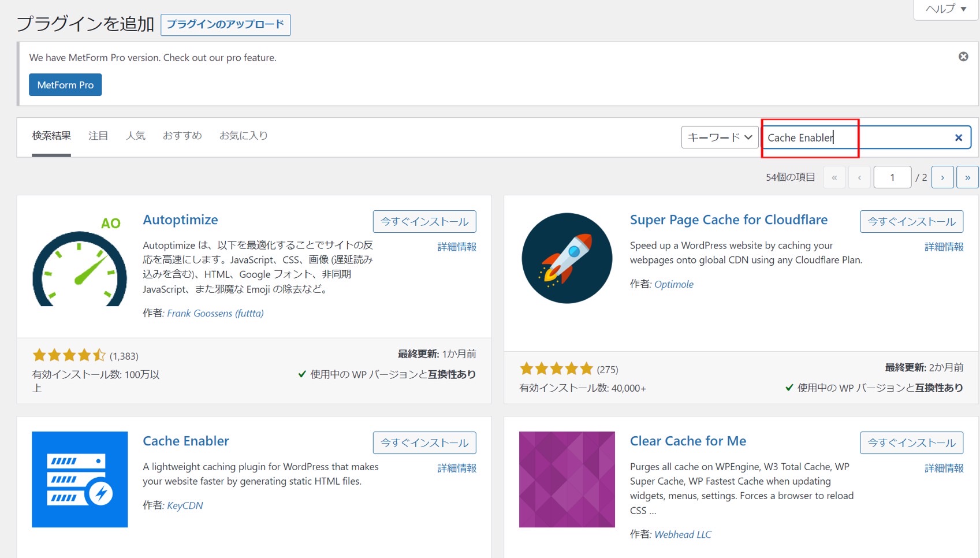Click プラグインのアップロード button
This screenshot has width=980, height=558.
pyautogui.click(x=225, y=25)
